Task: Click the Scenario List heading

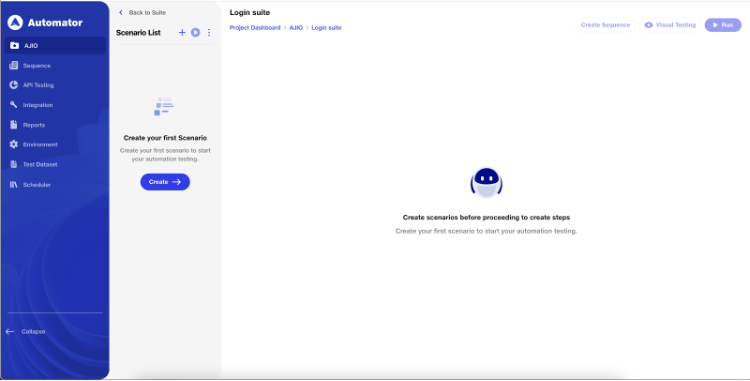Action: 138,33
